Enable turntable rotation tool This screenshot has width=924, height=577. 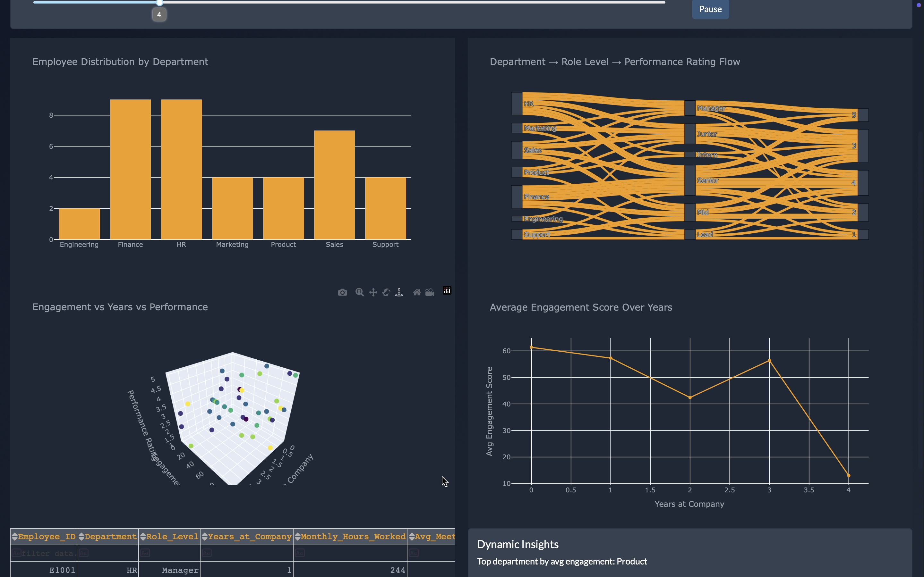point(399,292)
